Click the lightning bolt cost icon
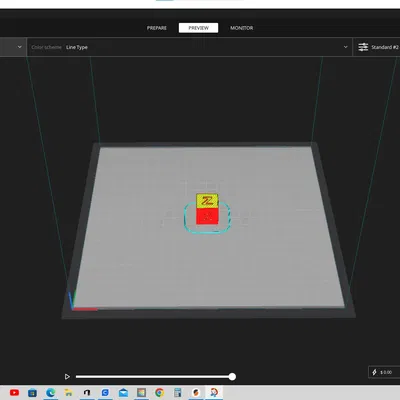Image resolution: width=400 pixels, height=400 pixels. (374, 372)
